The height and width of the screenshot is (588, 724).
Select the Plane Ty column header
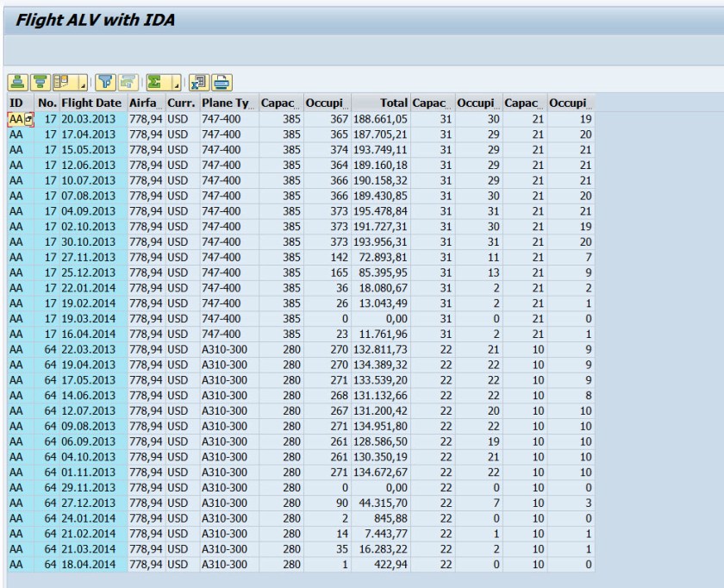(x=227, y=103)
